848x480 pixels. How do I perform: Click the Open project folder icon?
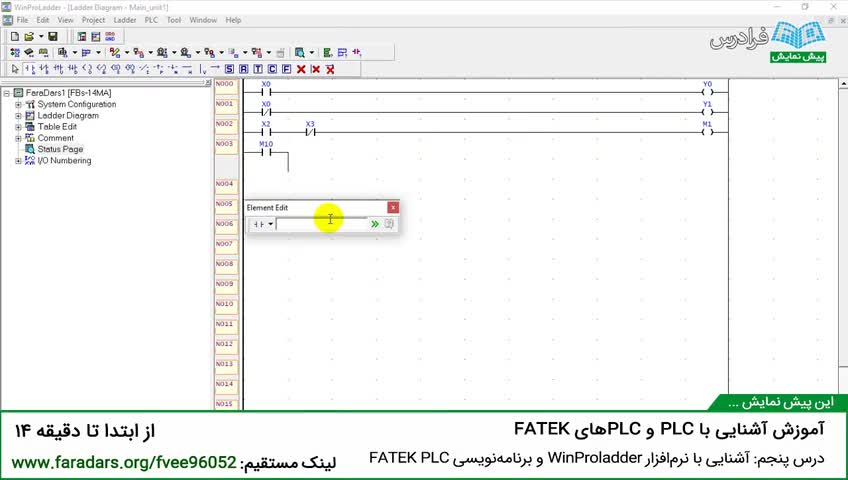click(x=29, y=37)
